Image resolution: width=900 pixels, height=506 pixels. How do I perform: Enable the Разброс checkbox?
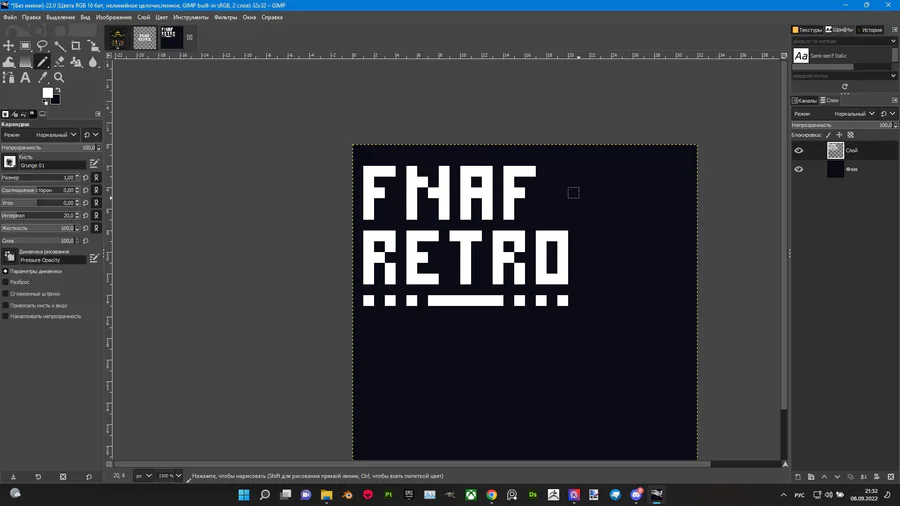click(x=5, y=282)
